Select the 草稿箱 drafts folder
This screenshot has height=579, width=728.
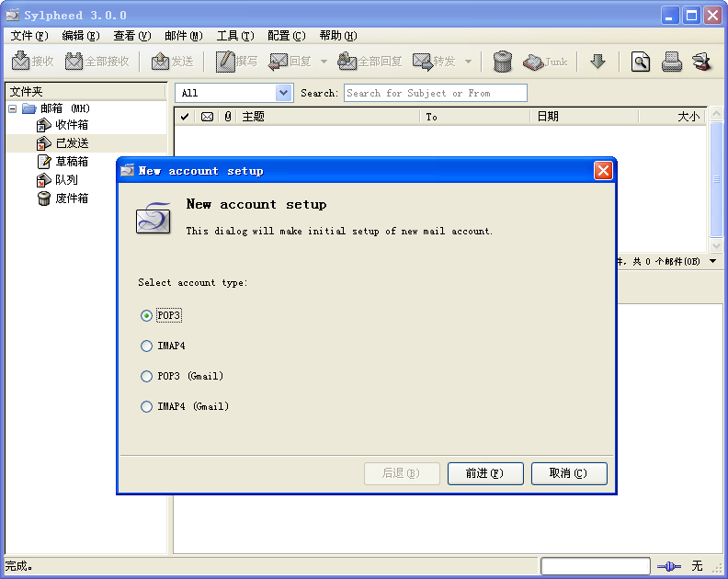pos(72,162)
